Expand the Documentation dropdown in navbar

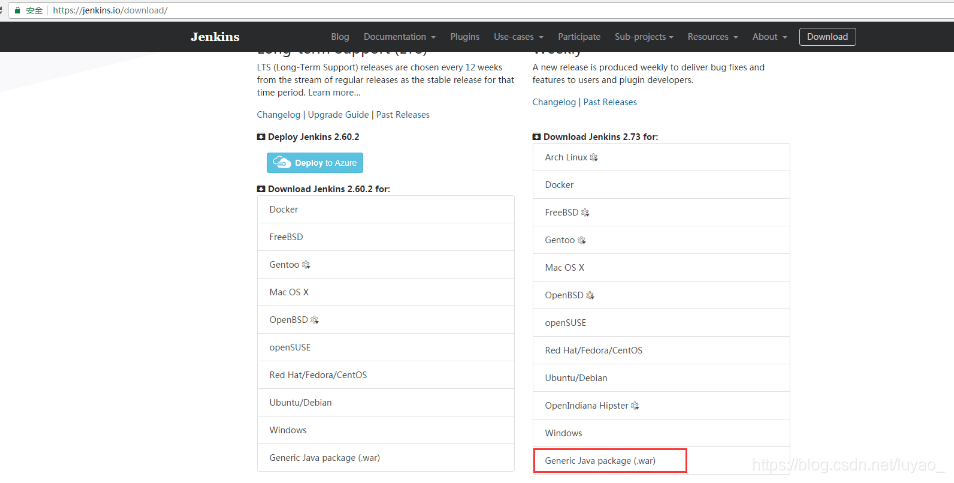(x=400, y=36)
